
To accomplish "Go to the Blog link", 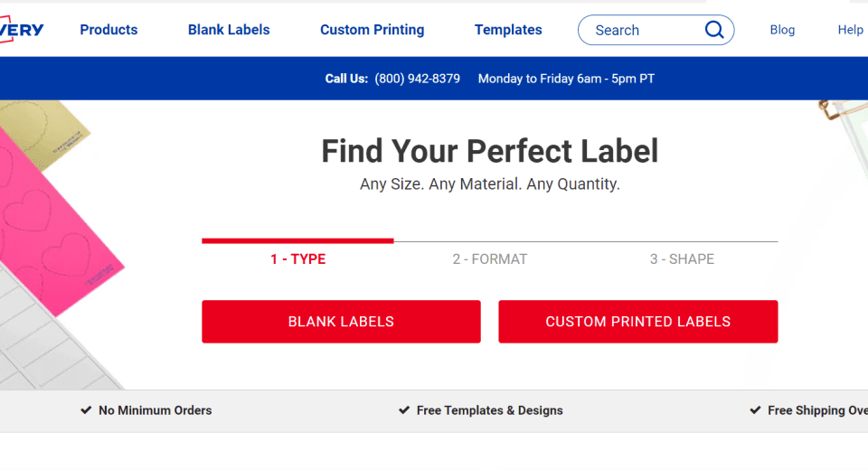I will 782,30.
